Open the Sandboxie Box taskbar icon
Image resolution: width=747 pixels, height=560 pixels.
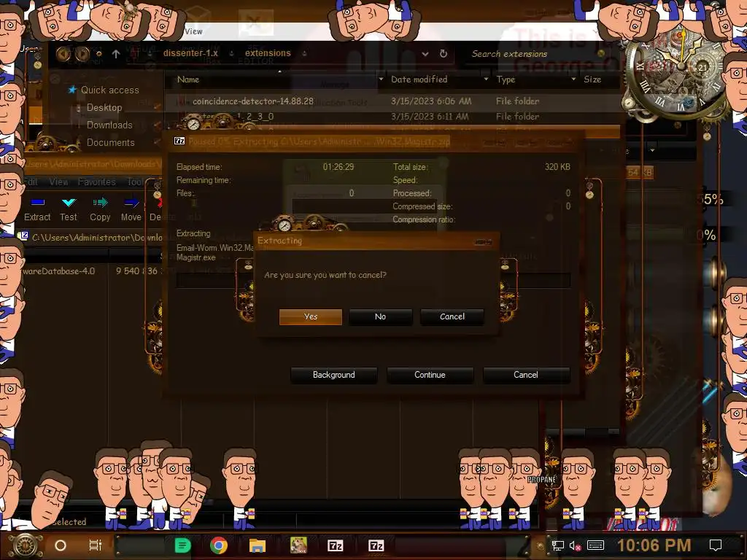coord(298,545)
